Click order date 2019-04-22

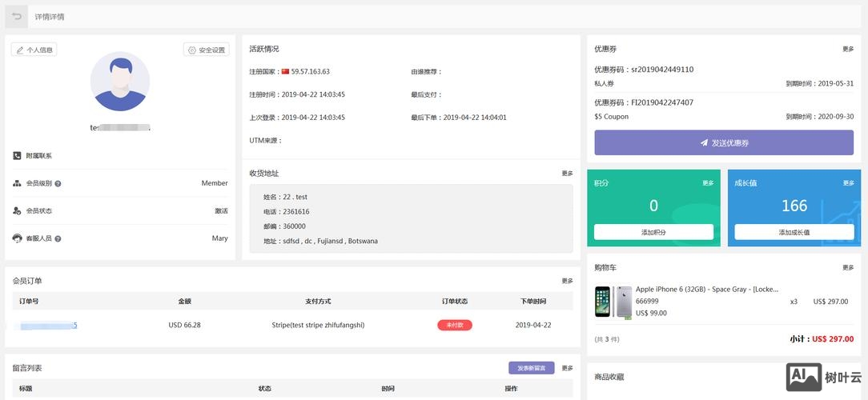click(533, 326)
